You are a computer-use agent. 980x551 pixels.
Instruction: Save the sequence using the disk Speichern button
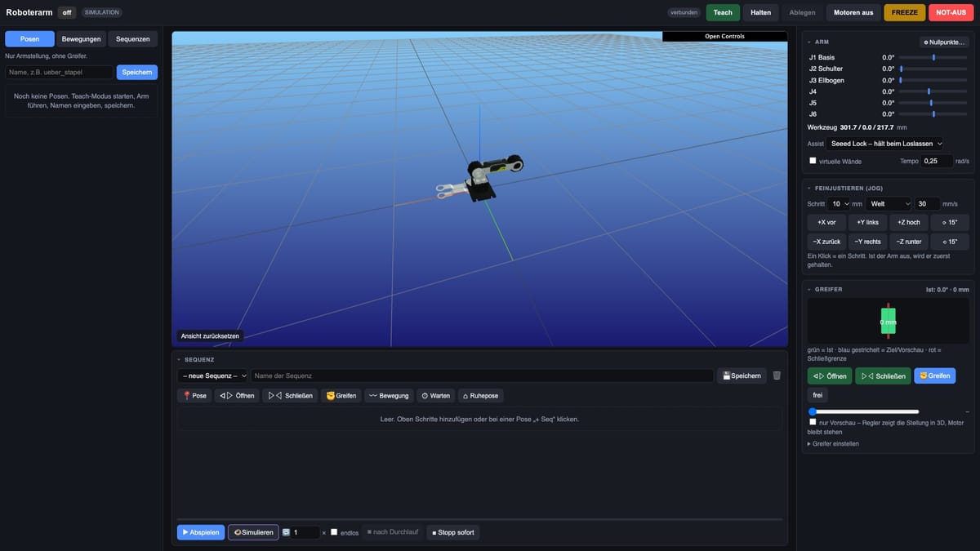click(742, 375)
